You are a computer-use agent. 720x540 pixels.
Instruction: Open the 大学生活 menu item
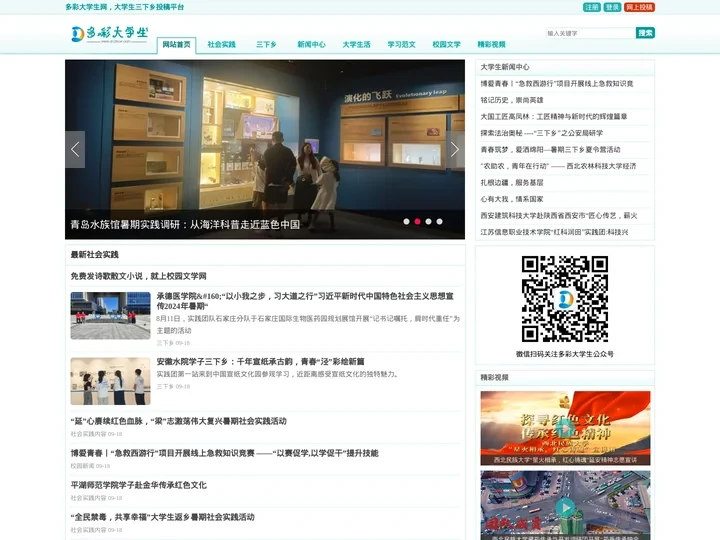click(x=356, y=45)
